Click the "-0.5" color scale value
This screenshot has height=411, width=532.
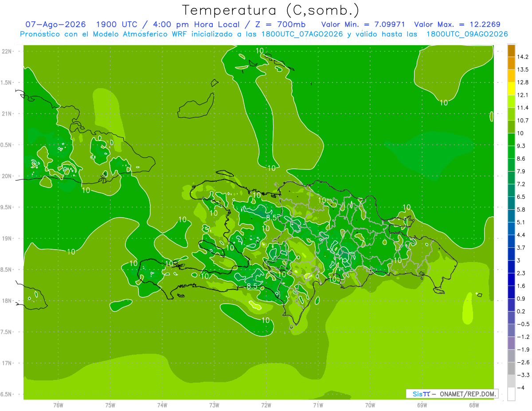pos(523,324)
